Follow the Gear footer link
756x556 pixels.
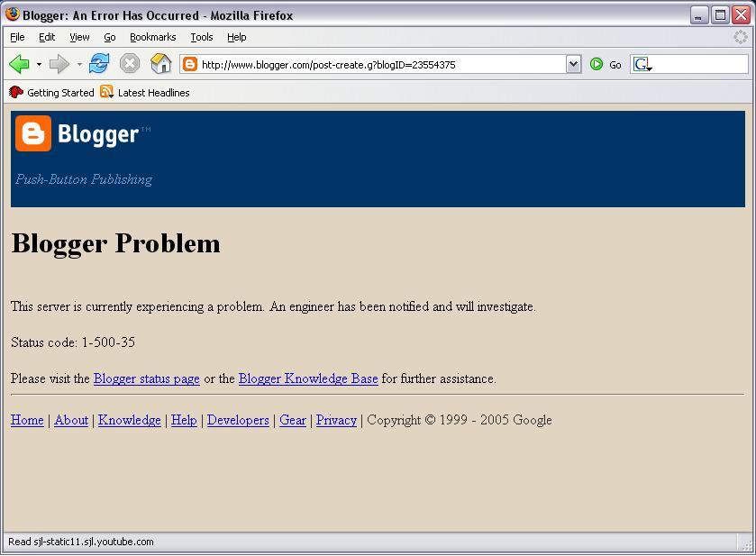point(293,420)
